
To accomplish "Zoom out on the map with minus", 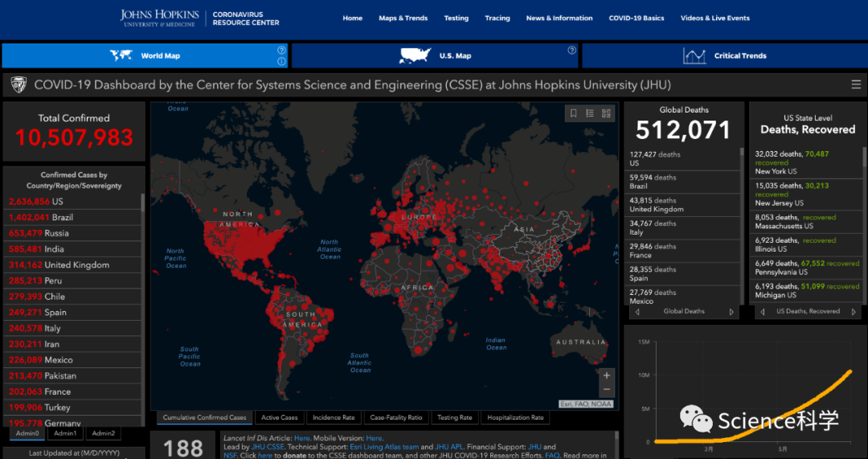I will pyautogui.click(x=607, y=389).
